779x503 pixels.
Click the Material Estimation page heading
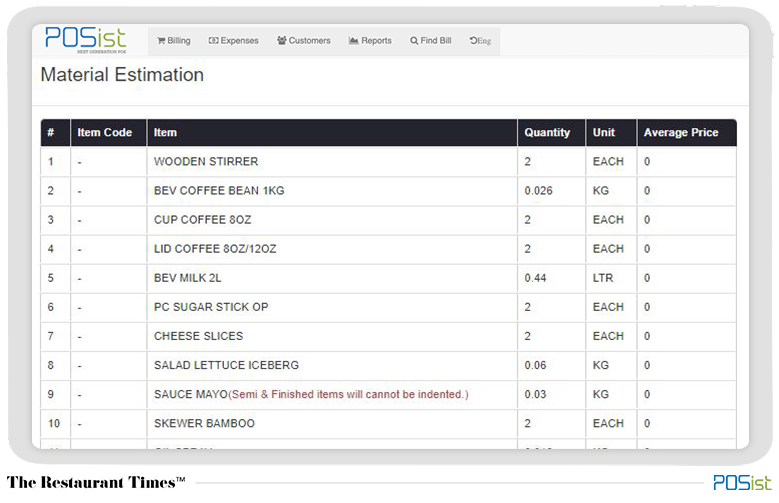tap(122, 75)
